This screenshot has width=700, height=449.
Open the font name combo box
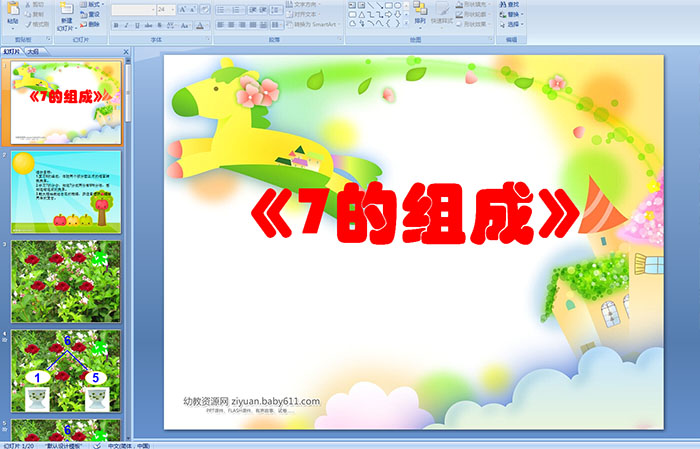pos(133,9)
